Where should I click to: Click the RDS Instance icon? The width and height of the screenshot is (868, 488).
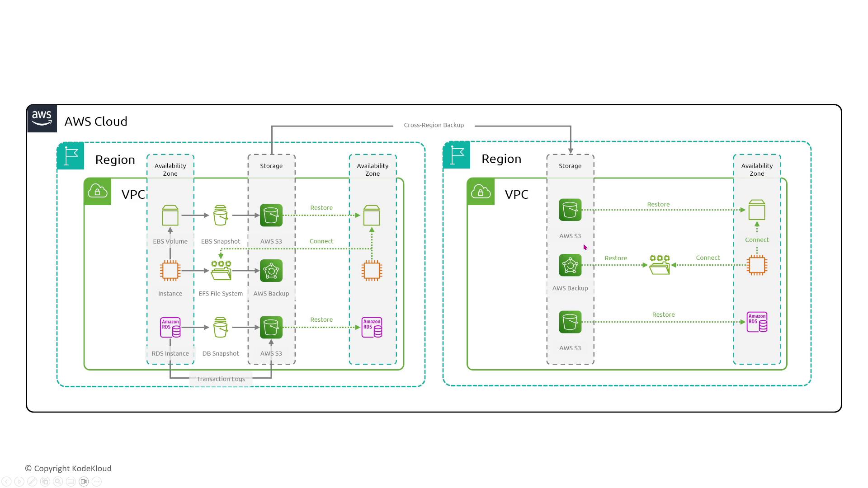coord(170,328)
